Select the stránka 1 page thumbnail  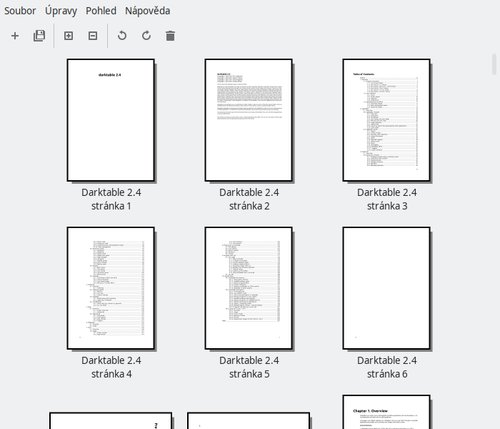[x=111, y=120]
